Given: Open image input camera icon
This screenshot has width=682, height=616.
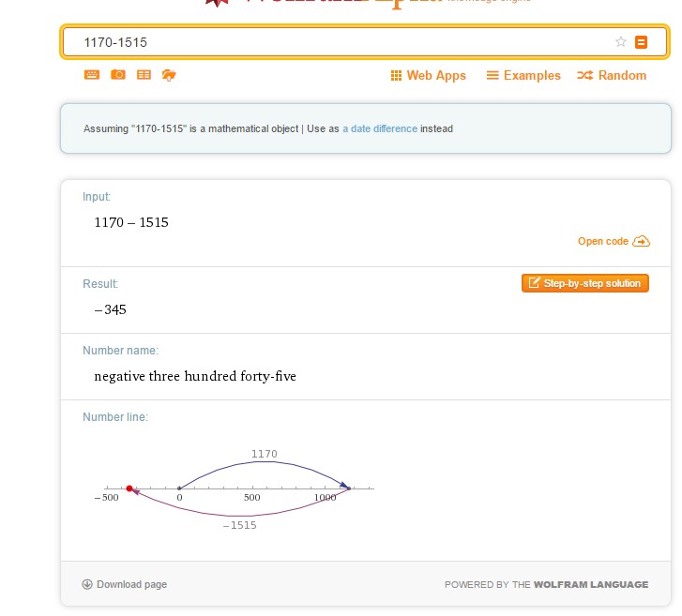Looking at the screenshot, I should click(x=118, y=75).
